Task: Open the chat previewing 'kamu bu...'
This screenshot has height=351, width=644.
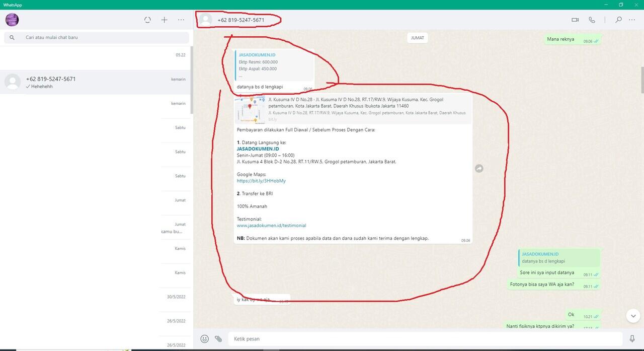Action: [x=96, y=227]
